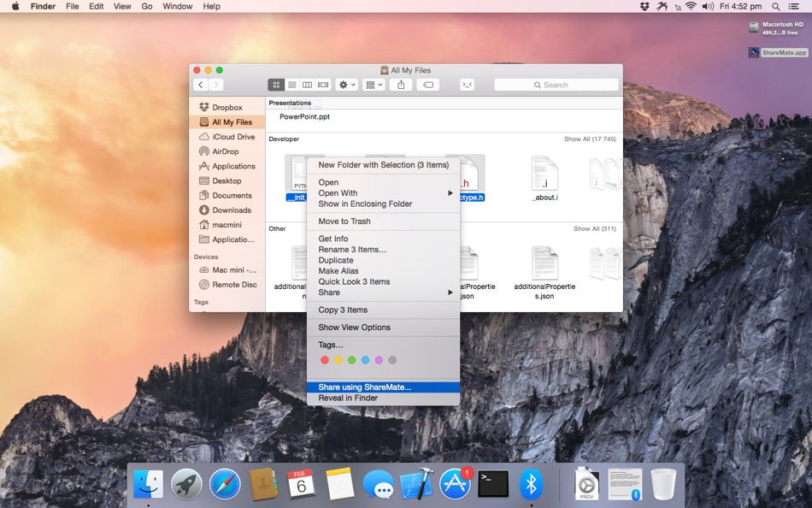812x508 pixels.
Task: Choose Show View Options
Action: pyautogui.click(x=383, y=327)
